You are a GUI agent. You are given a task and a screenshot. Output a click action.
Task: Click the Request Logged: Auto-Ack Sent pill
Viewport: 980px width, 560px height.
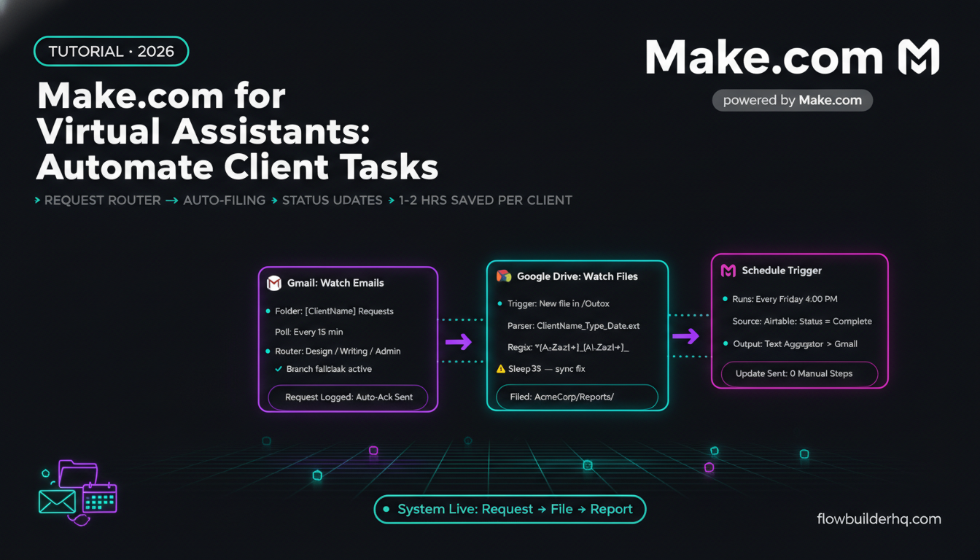point(349,397)
